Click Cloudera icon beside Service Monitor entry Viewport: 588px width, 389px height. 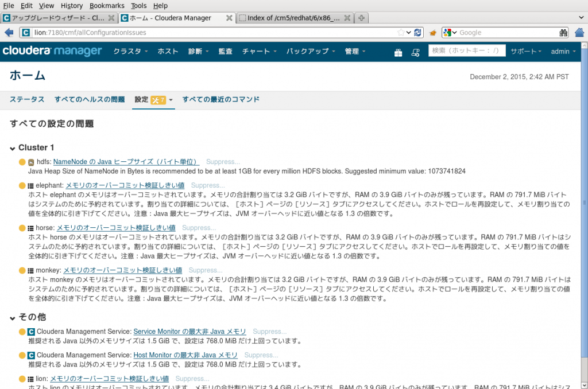click(32, 332)
